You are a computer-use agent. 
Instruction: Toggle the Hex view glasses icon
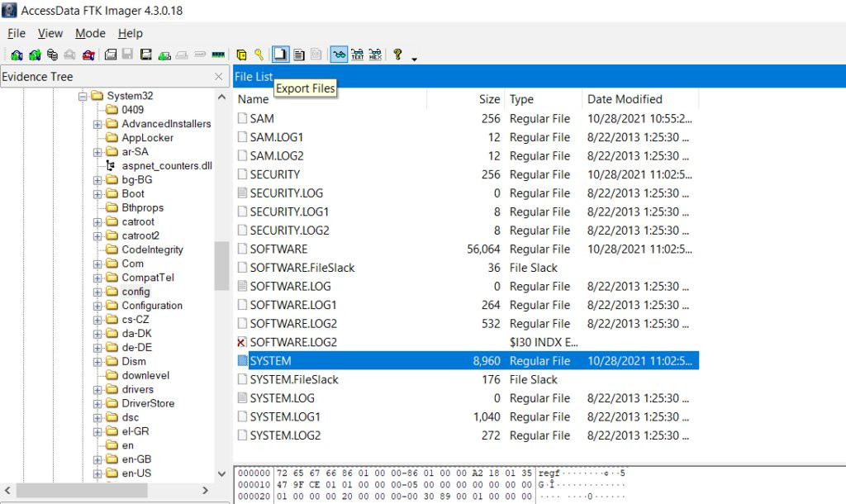[x=376, y=55]
